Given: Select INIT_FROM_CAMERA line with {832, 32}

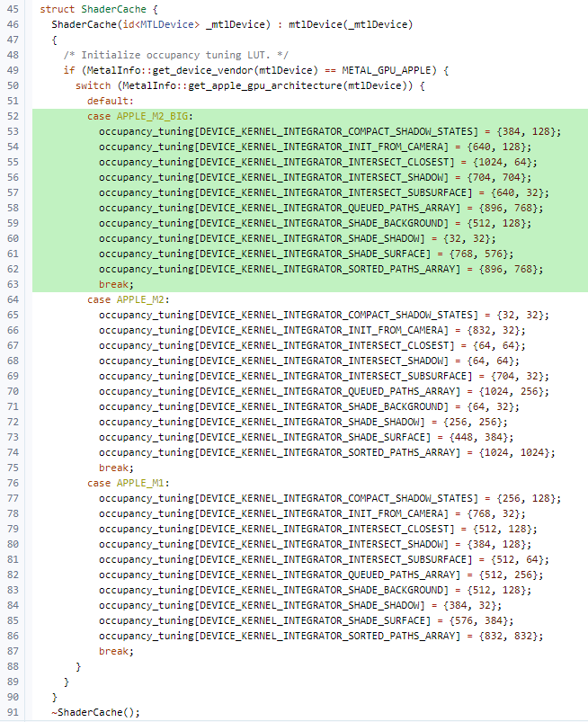Looking at the screenshot, I should [x=312, y=330].
